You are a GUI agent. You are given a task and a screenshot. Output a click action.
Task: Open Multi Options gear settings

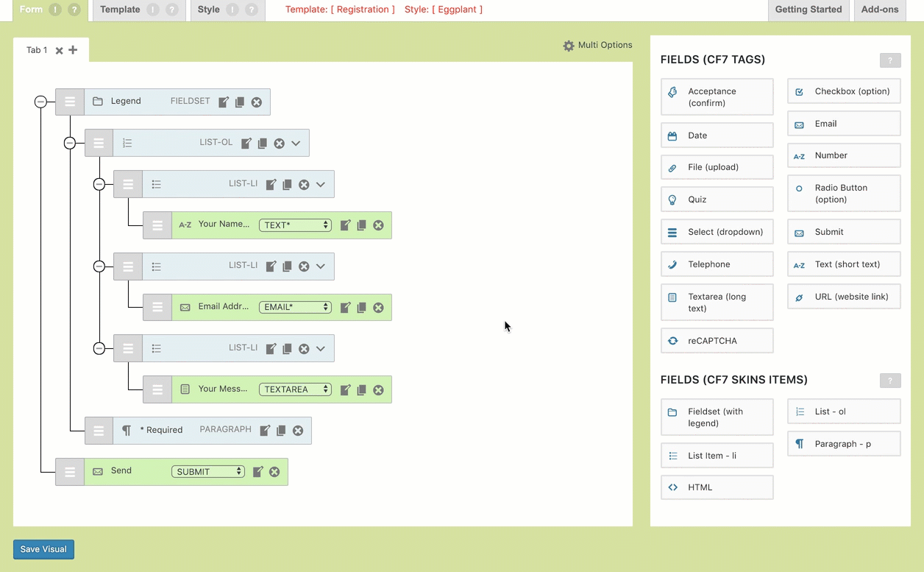[569, 46]
